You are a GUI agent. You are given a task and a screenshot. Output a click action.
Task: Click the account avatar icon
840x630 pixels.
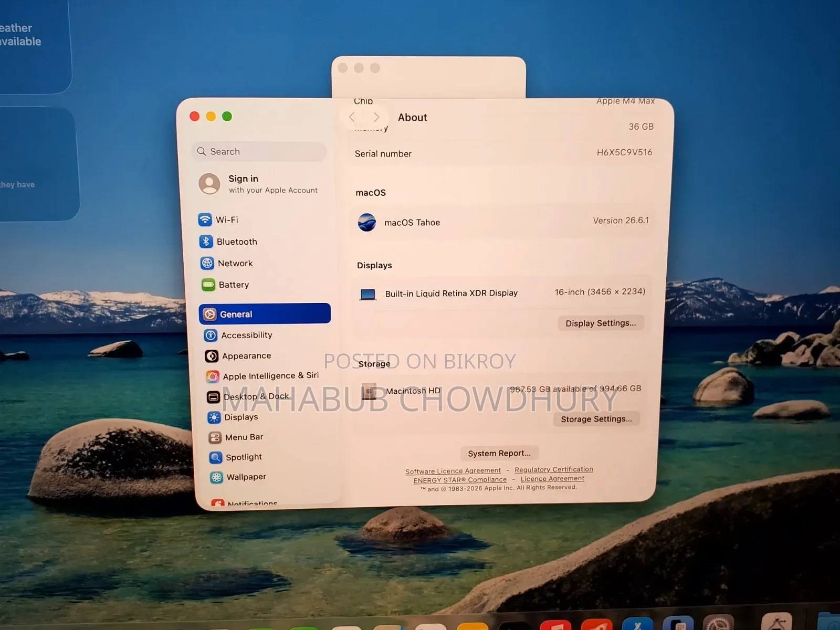pyautogui.click(x=209, y=184)
